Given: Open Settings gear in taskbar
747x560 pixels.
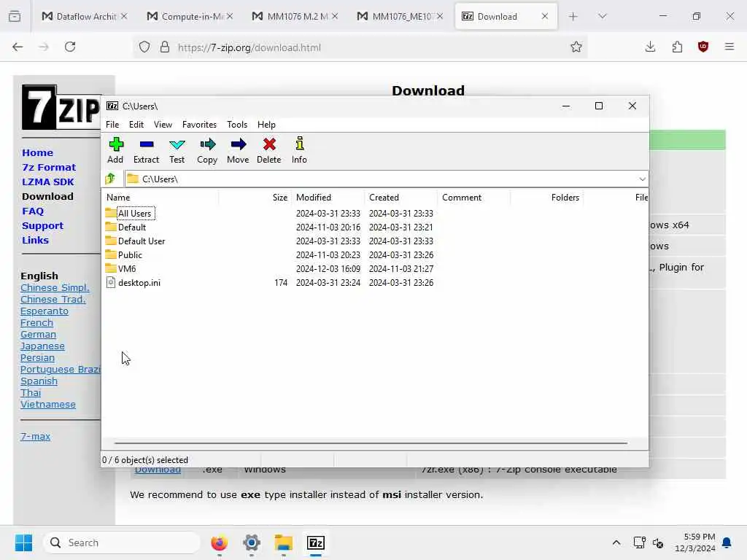Looking at the screenshot, I should (x=252, y=542).
